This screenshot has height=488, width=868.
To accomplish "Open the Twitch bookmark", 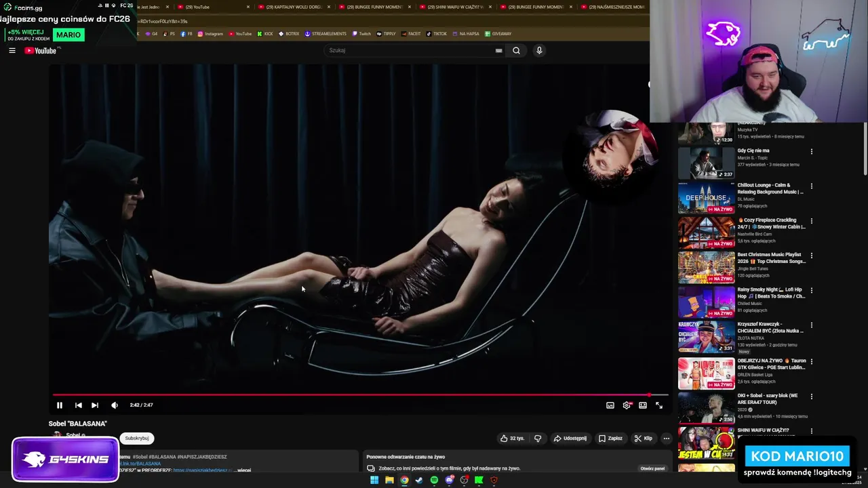I will coord(361,34).
